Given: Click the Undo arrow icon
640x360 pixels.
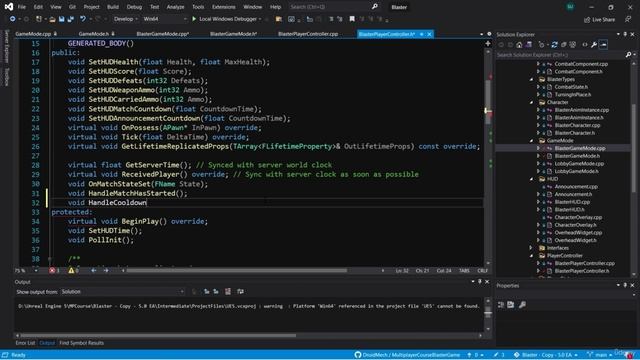Looking at the screenshot, I should point(83,19).
